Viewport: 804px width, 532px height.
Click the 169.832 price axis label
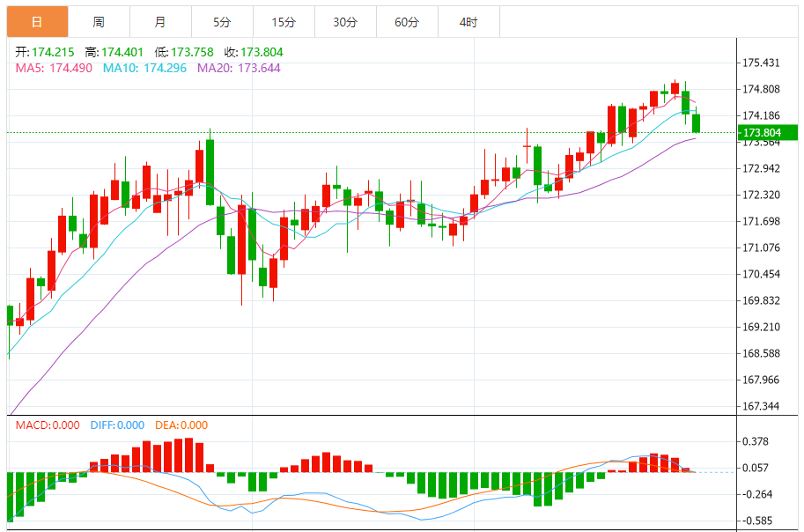(762, 300)
